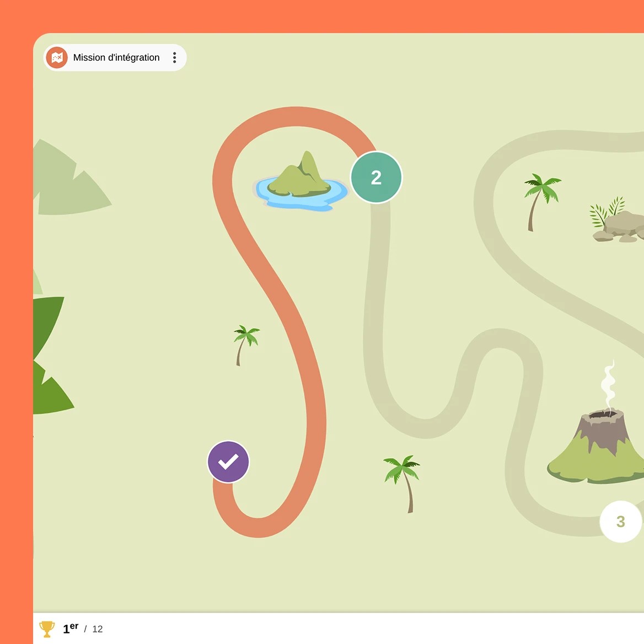Select the Mission d'intégration title
The image size is (644, 644).
(x=116, y=58)
